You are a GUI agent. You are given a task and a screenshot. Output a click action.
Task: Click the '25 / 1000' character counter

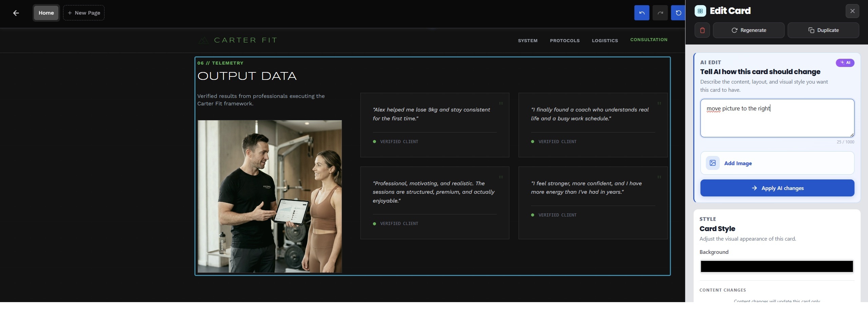click(845, 142)
